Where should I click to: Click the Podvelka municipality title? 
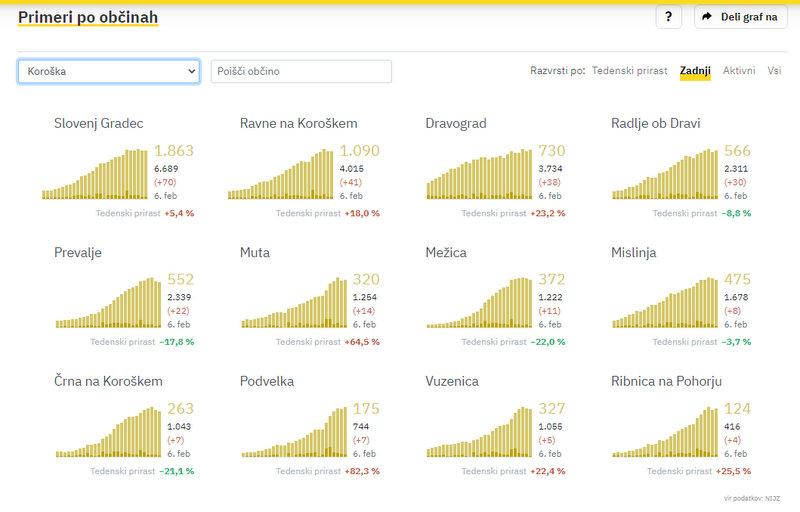[x=267, y=381]
